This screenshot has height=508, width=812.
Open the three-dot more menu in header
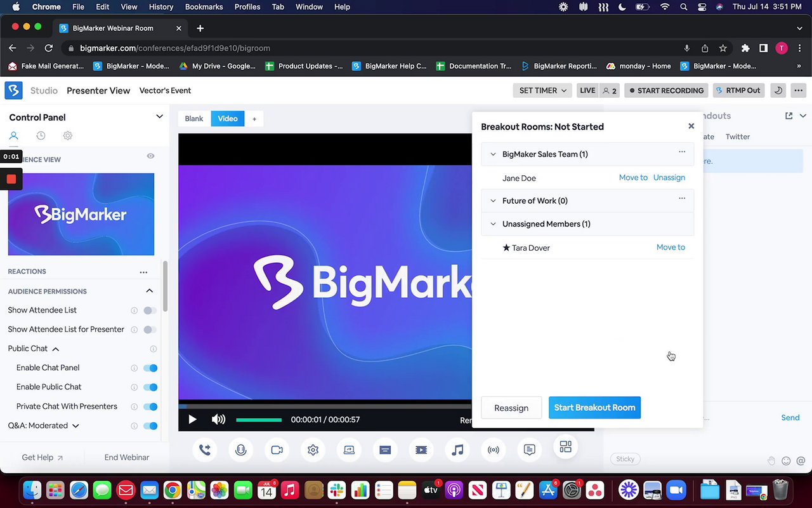[x=799, y=90]
